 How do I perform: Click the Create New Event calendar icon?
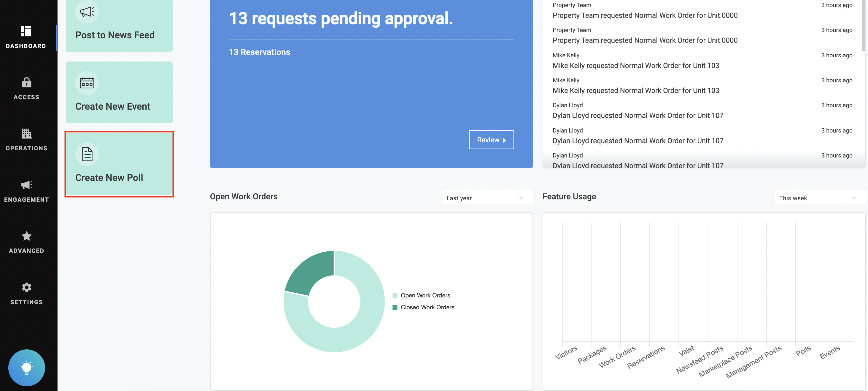coord(87,83)
